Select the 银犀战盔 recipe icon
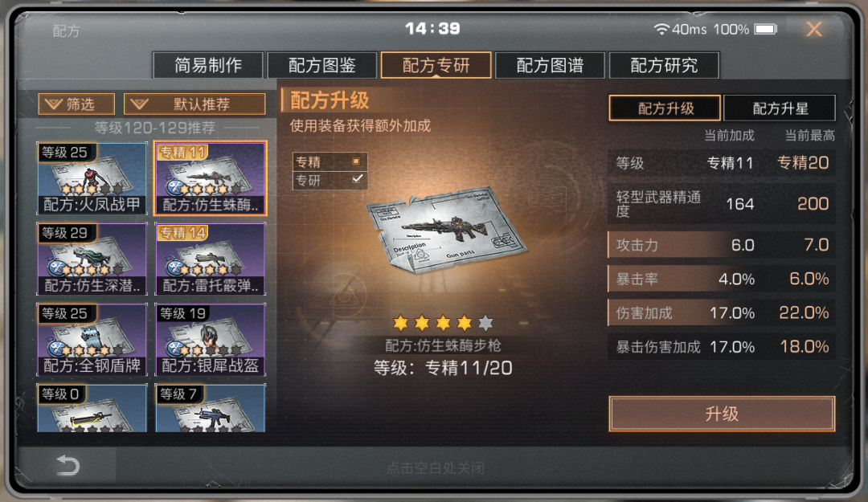 [x=211, y=339]
